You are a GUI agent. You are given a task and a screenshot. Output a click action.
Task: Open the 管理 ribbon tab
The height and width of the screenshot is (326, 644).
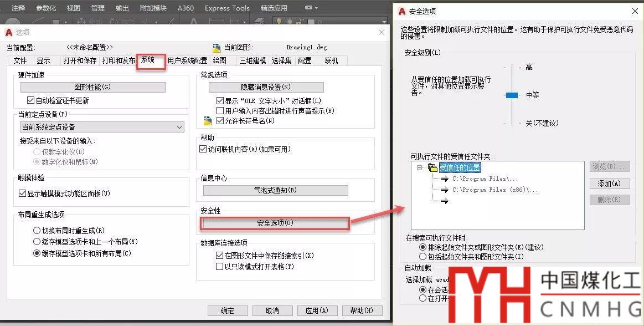pyautogui.click(x=98, y=8)
